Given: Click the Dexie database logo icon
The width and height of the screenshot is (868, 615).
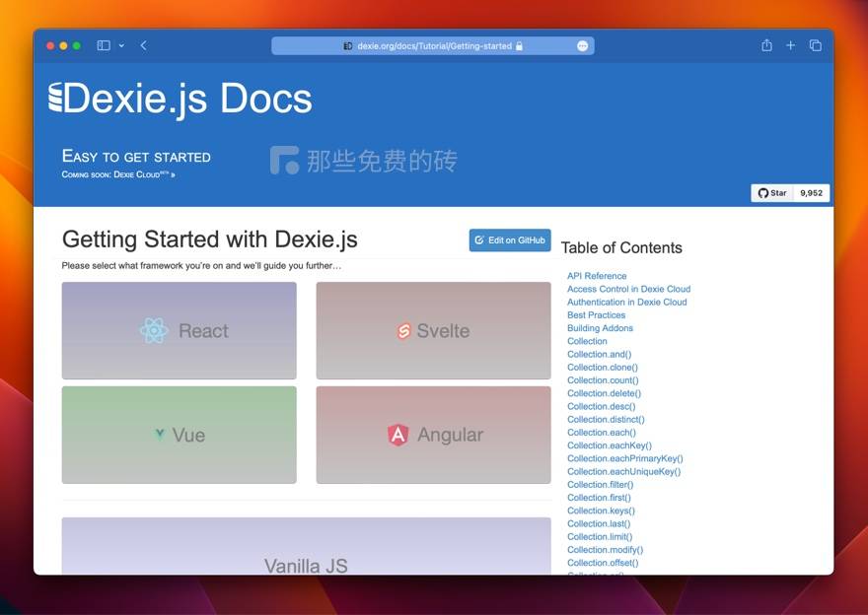Looking at the screenshot, I should click(x=55, y=98).
